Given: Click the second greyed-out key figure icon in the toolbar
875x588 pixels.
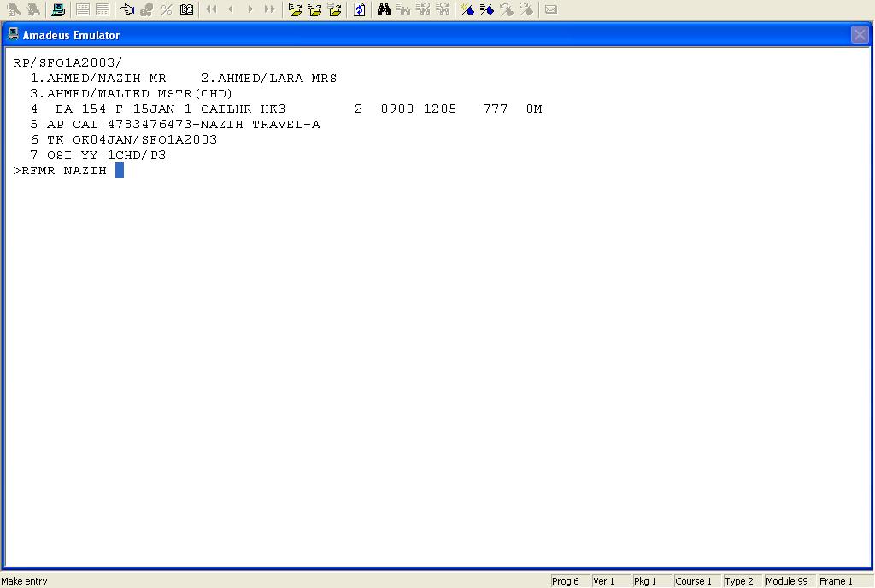Looking at the screenshot, I should click(33, 9).
